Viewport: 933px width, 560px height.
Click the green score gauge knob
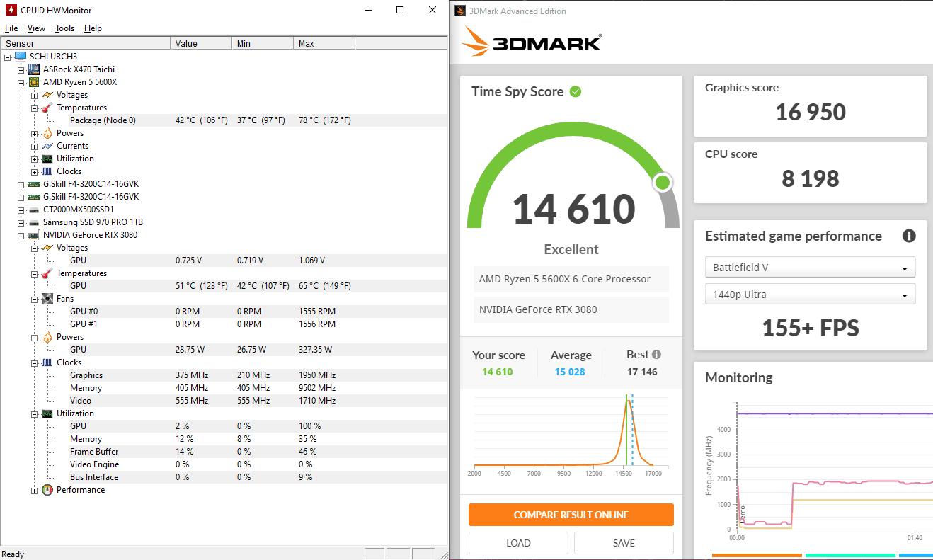click(x=663, y=183)
